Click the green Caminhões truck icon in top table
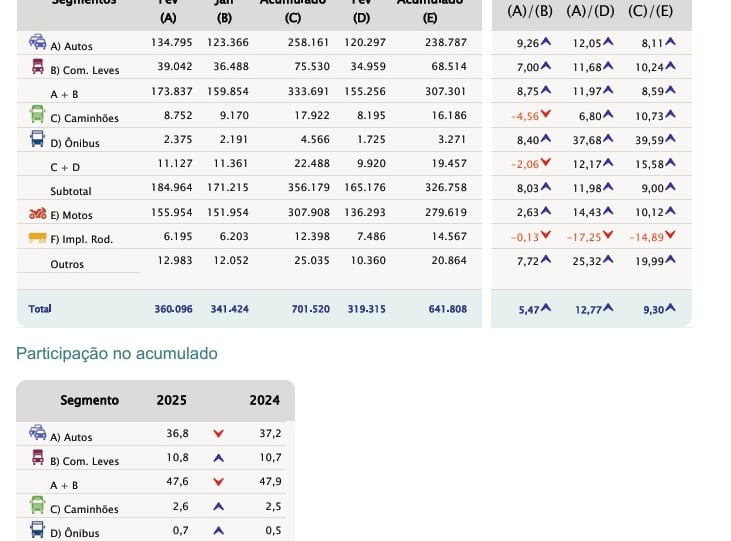Viewport: 731px width, 541px height. point(38,114)
